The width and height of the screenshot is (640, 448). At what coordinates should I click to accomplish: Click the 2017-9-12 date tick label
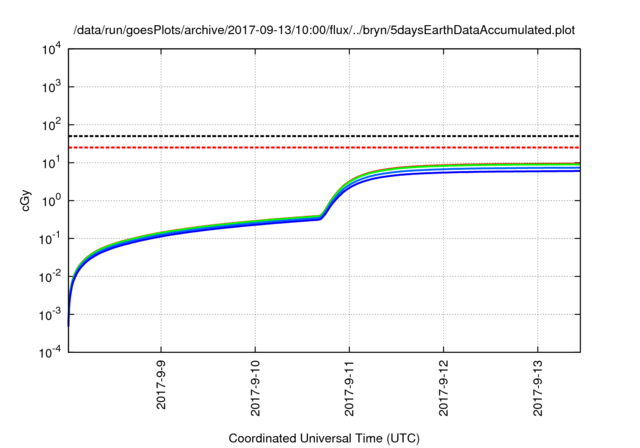tap(444, 388)
